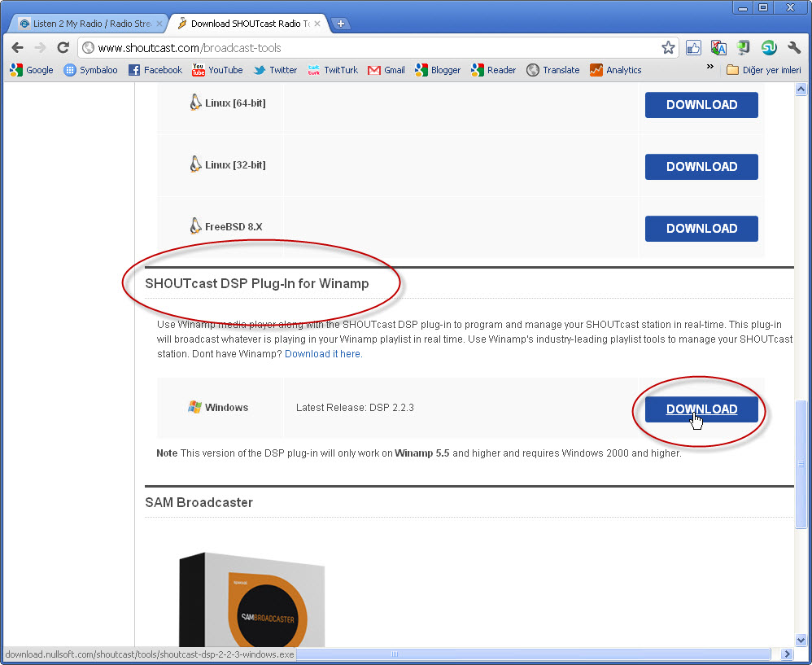Download the FreeBSD 8.X version
The height and width of the screenshot is (665, 812).
701,229
